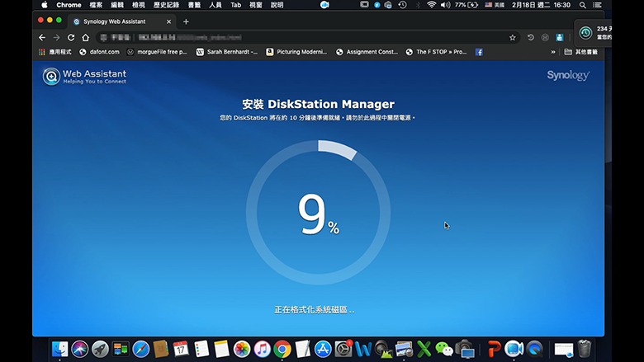
Task: Open the 人員 menu
Action: click(x=215, y=5)
